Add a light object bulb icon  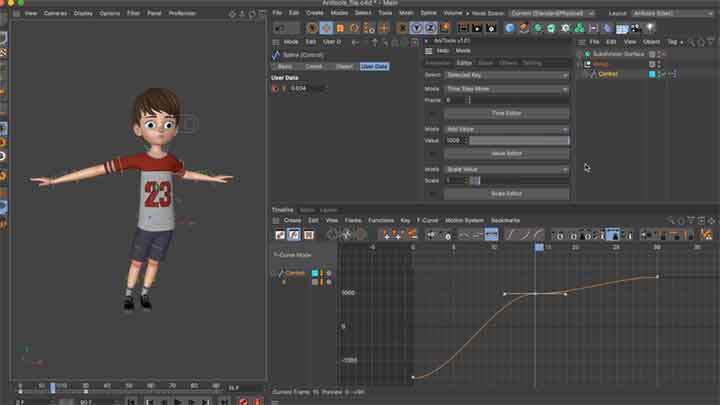650,28
